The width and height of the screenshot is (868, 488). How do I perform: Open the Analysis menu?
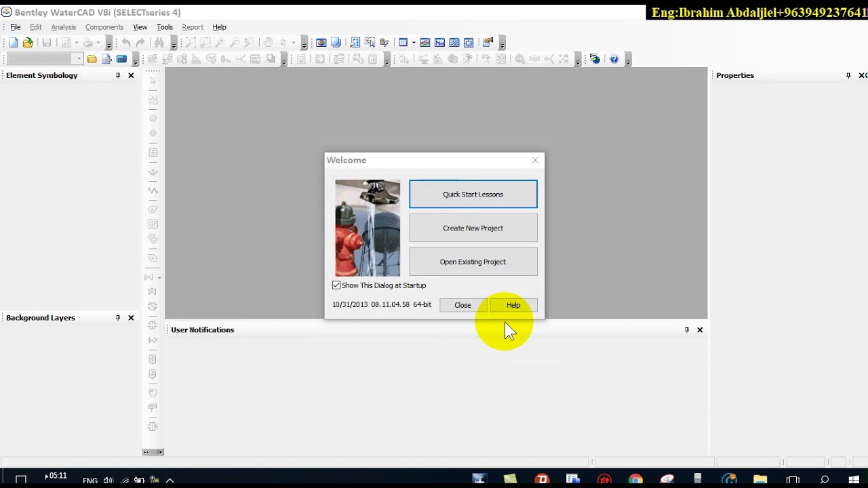[x=64, y=27]
